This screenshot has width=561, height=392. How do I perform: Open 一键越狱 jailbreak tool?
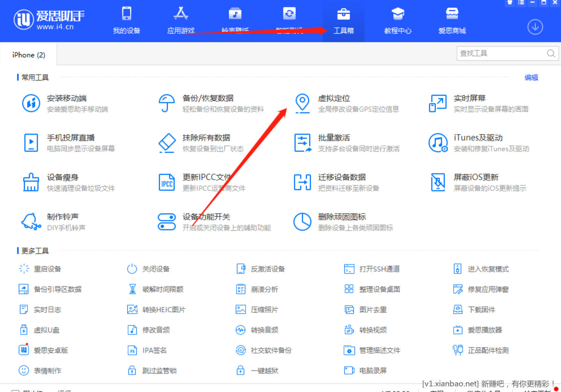pyautogui.click(x=257, y=371)
